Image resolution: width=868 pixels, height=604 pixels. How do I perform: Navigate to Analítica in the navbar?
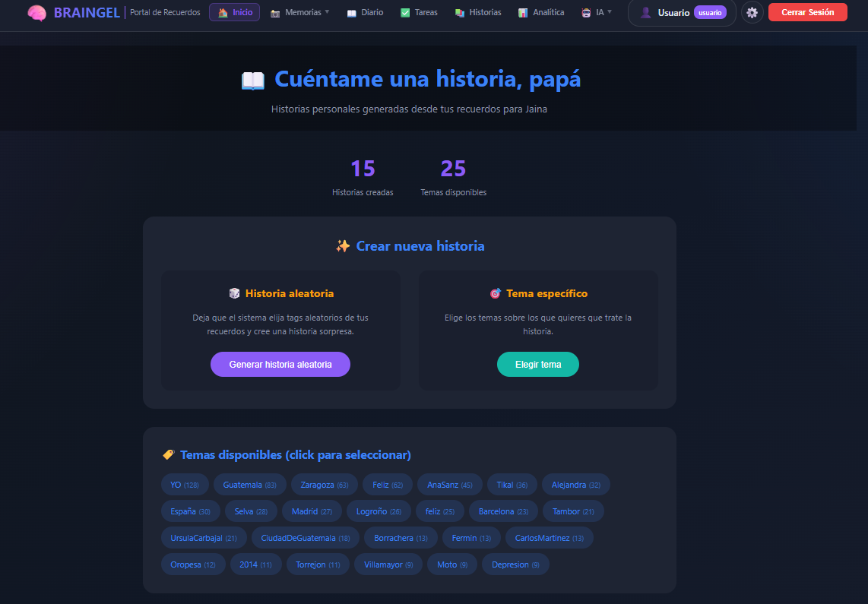[x=541, y=13]
